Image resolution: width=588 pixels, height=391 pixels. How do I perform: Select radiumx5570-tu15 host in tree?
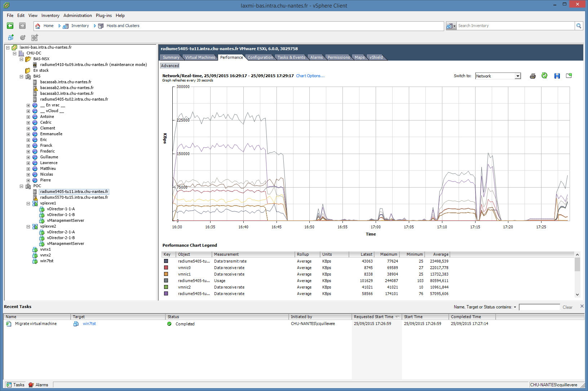point(74,198)
